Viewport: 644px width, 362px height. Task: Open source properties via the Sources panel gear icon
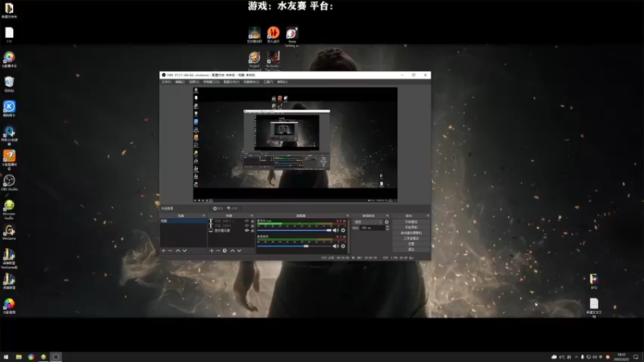[225, 251]
